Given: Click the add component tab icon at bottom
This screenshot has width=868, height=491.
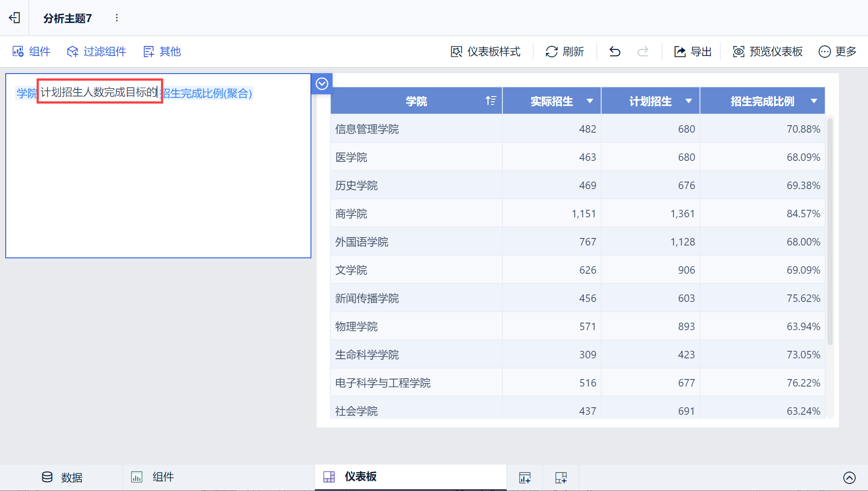Looking at the screenshot, I should (525, 477).
